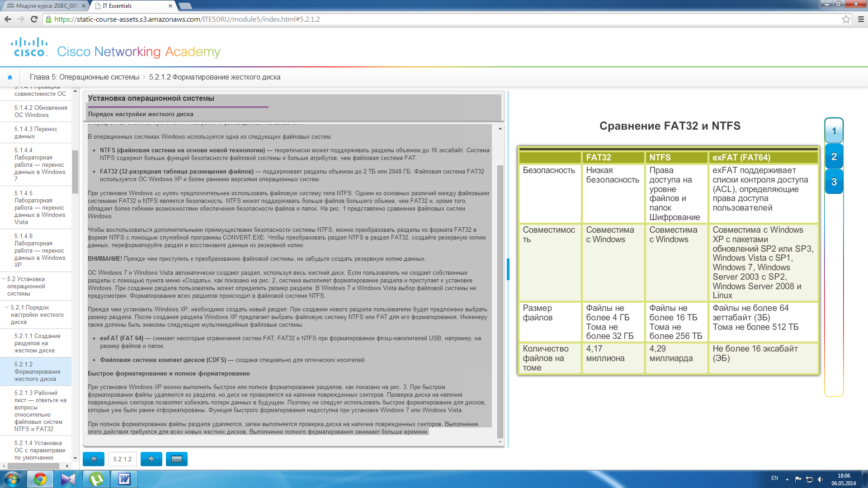Select figure tab 2
The height and width of the screenshot is (488, 868).
[x=834, y=156]
